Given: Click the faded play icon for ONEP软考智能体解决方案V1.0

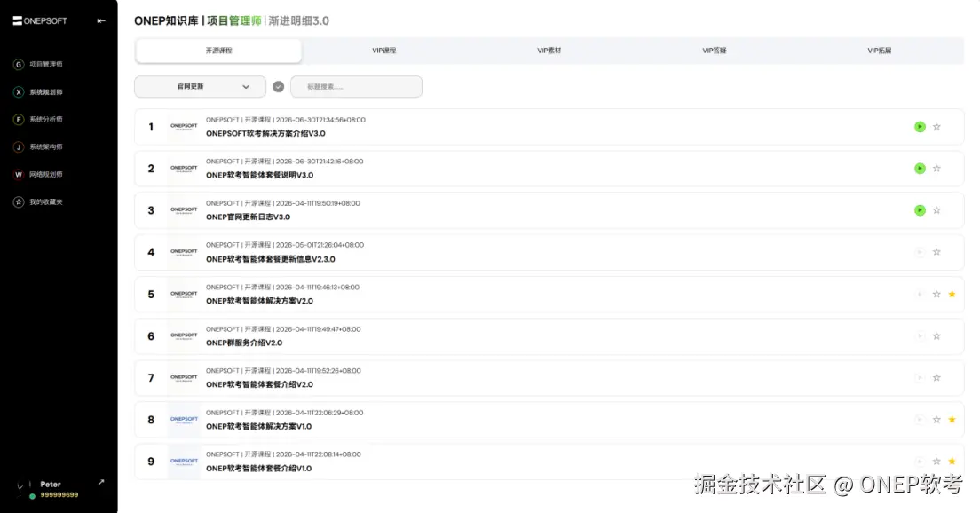Looking at the screenshot, I should [x=920, y=419].
